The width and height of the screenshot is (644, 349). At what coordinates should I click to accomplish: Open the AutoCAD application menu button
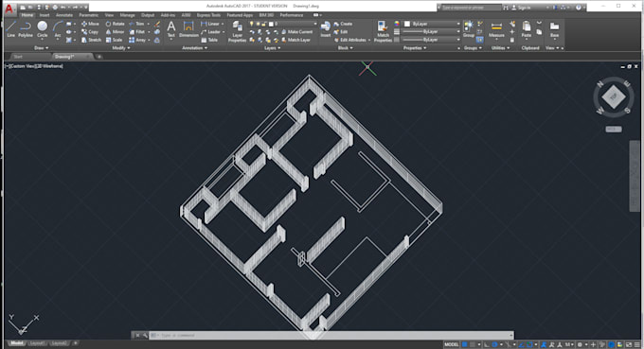click(x=9, y=9)
